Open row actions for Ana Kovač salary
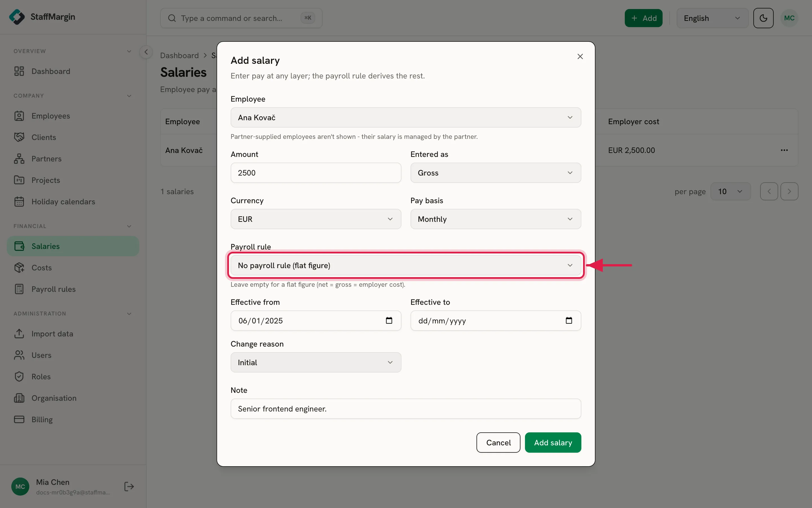The width and height of the screenshot is (812, 508). pyautogui.click(x=784, y=150)
